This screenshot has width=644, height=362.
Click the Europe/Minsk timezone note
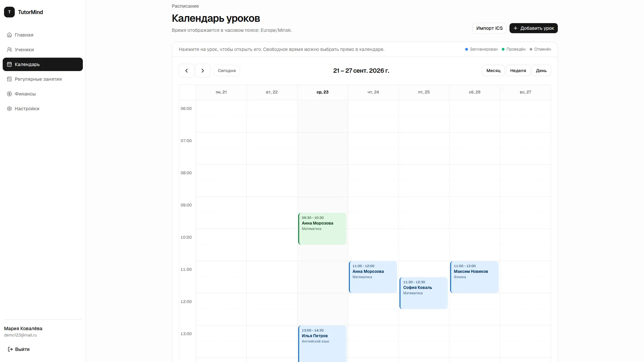(232, 30)
